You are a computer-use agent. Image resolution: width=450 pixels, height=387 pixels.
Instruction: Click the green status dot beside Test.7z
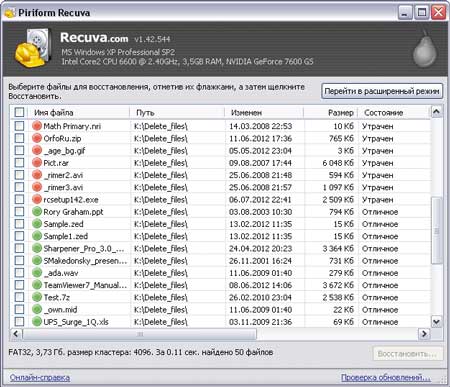click(x=37, y=297)
